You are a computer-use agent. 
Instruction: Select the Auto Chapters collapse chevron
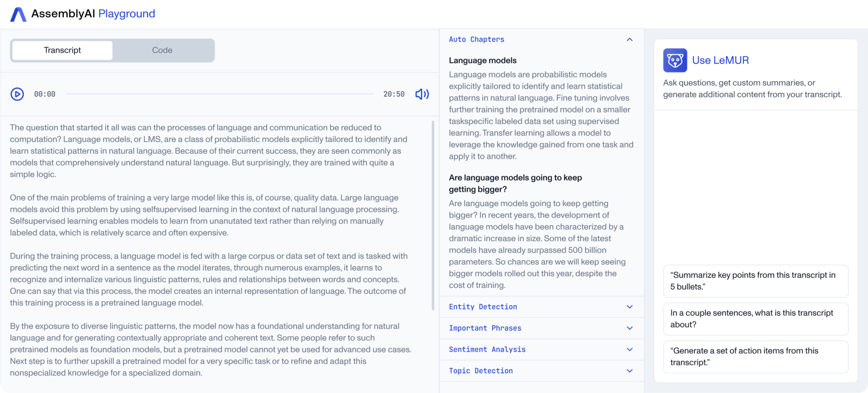point(629,39)
